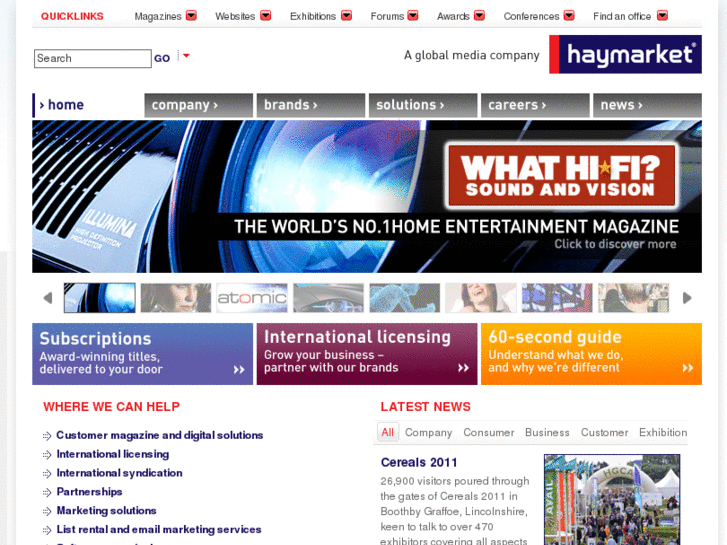Click the Cereals 2011 event photo
The image size is (727, 545).
(x=612, y=500)
